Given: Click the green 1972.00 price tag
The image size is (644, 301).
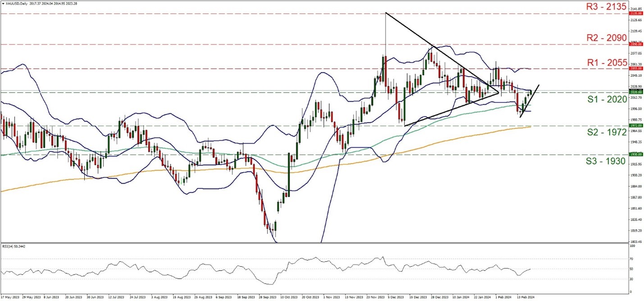Looking at the screenshot, I should pyautogui.click(x=635, y=126).
